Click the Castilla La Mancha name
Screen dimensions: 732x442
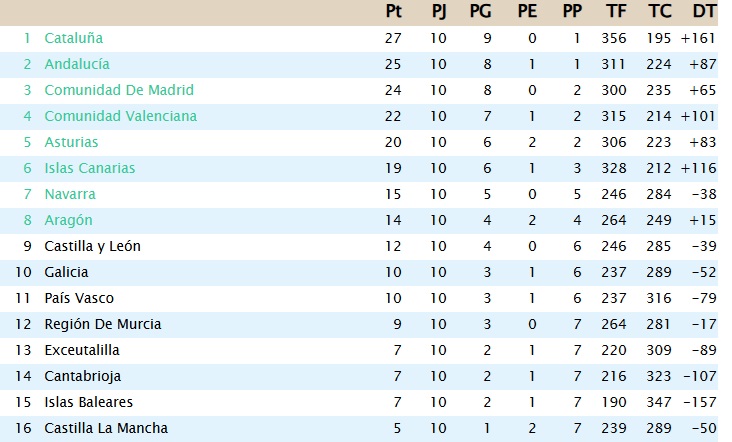click(105, 428)
